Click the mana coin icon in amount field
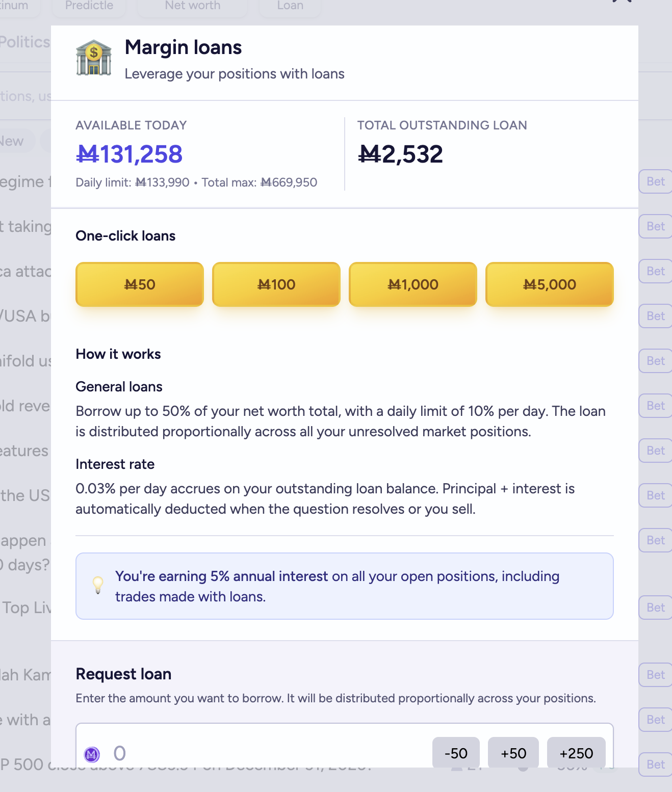Viewport: 672px width, 792px height. (x=92, y=754)
